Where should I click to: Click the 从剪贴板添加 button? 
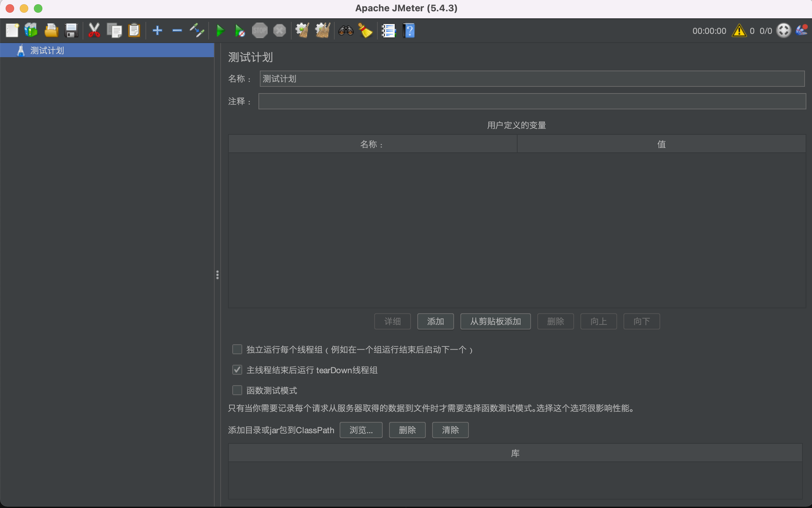point(495,321)
